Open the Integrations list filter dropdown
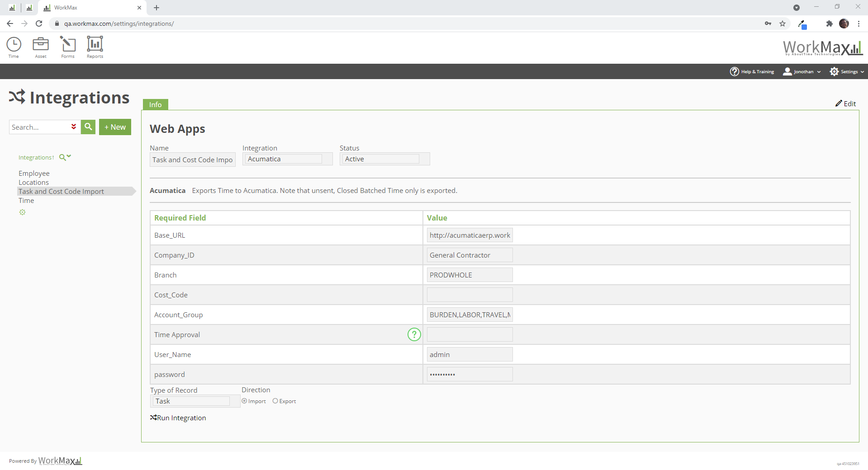This screenshot has width=868, height=470. (66, 157)
